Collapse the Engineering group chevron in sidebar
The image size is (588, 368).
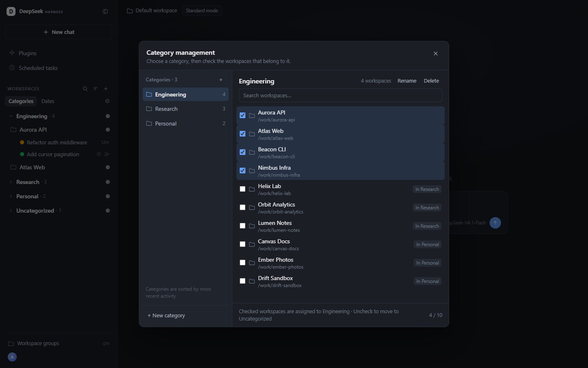11,116
